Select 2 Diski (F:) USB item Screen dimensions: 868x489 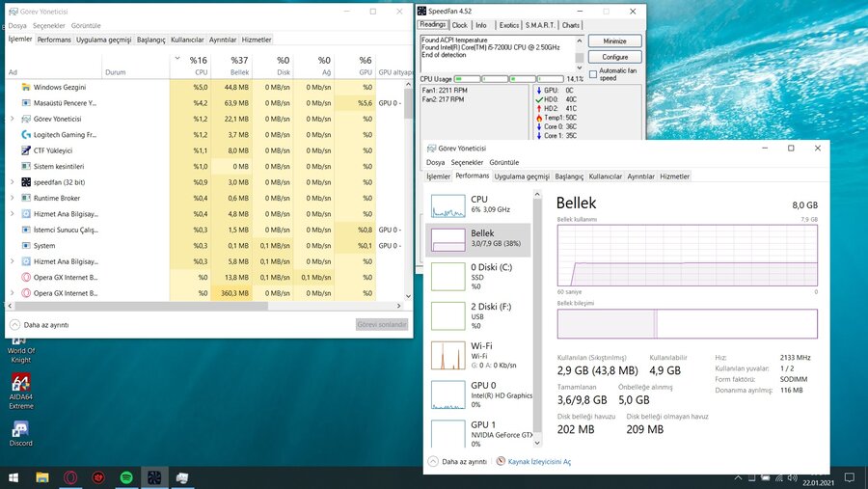(x=477, y=315)
